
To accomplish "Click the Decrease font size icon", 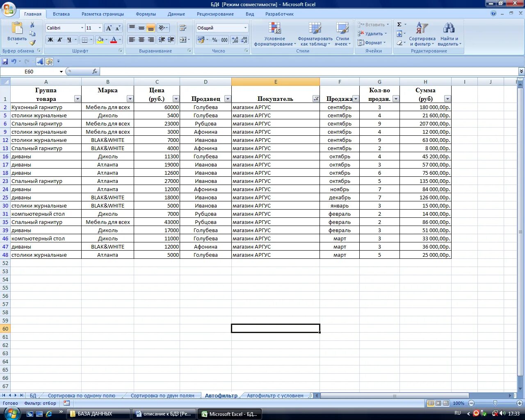I will [x=118, y=28].
